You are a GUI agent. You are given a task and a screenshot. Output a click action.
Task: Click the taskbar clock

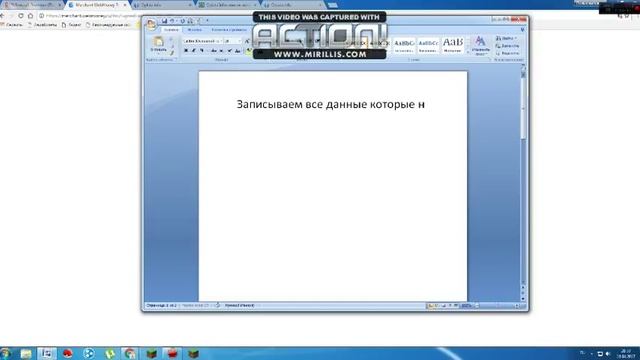pyautogui.click(x=625, y=353)
